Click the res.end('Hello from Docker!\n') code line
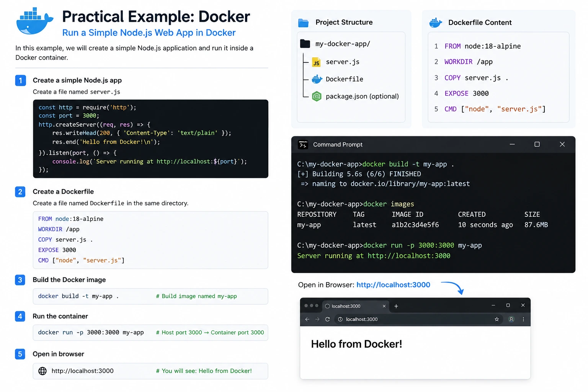The image size is (588, 392). (106, 142)
